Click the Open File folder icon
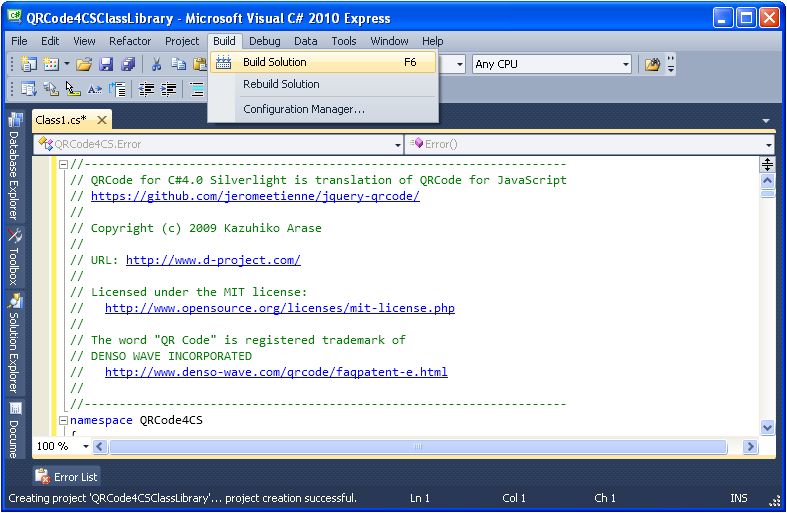Screen dimensions: 787x513 84,64
